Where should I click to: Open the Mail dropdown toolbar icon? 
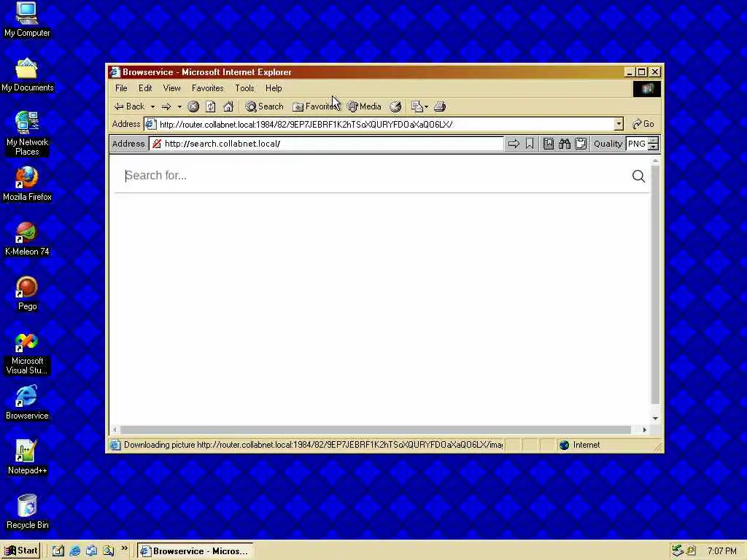[x=419, y=106]
